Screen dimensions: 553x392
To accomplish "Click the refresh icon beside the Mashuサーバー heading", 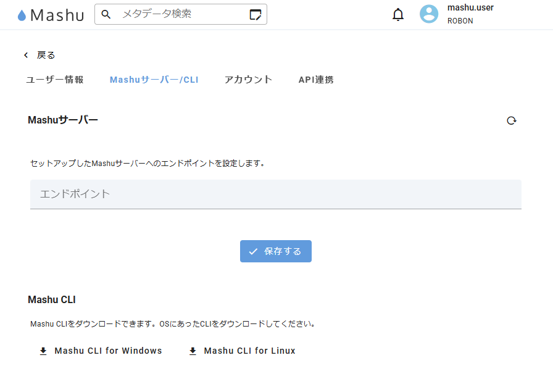I will click(x=511, y=121).
